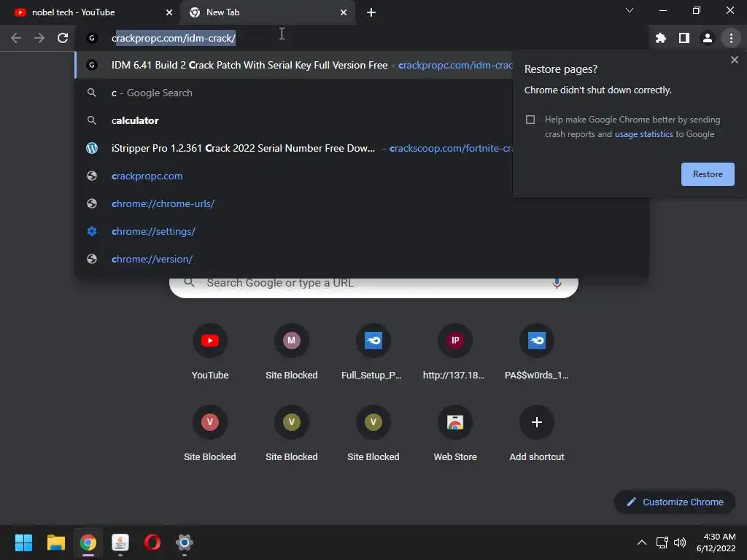
Task: Open network status tray icon
Action: tap(662, 542)
